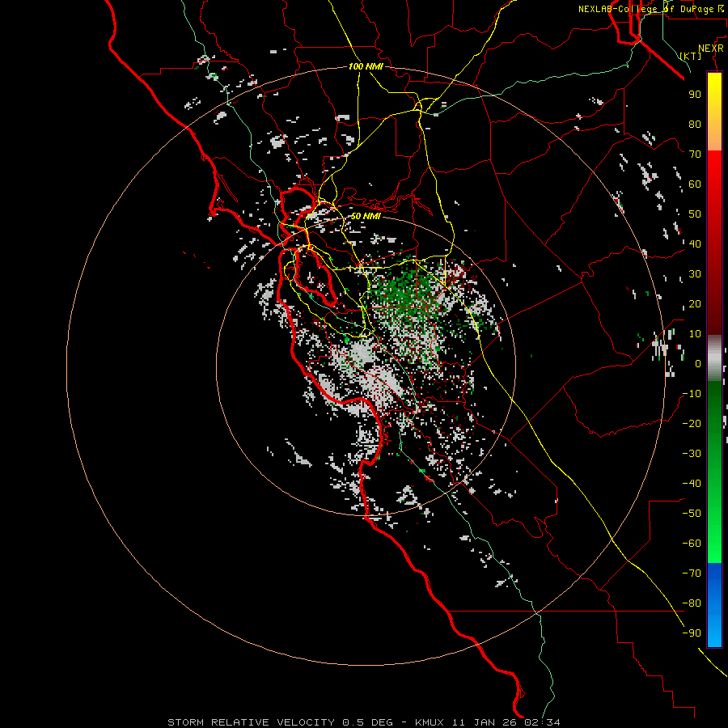Click the 50 value on velocity scale

point(695,214)
